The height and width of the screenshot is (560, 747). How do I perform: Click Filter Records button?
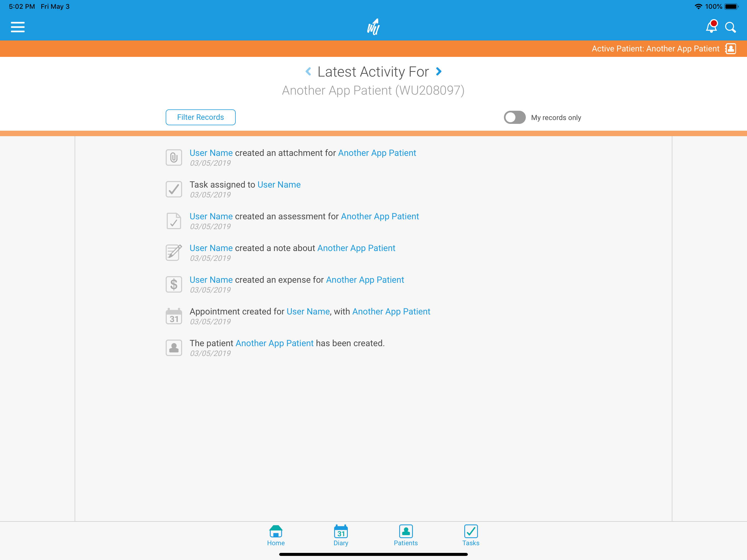(x=201, y=117)
